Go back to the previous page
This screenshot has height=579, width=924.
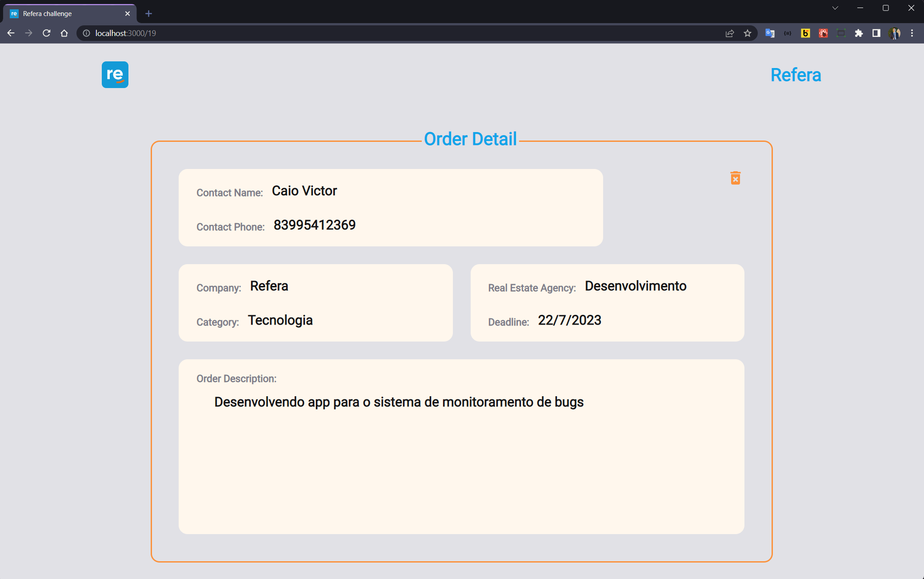11,33
